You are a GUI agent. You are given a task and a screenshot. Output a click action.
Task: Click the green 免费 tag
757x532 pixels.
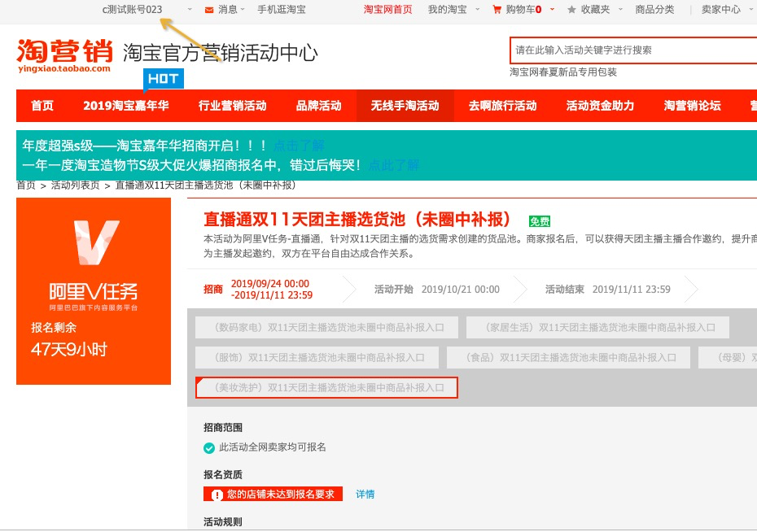point(540,221)
